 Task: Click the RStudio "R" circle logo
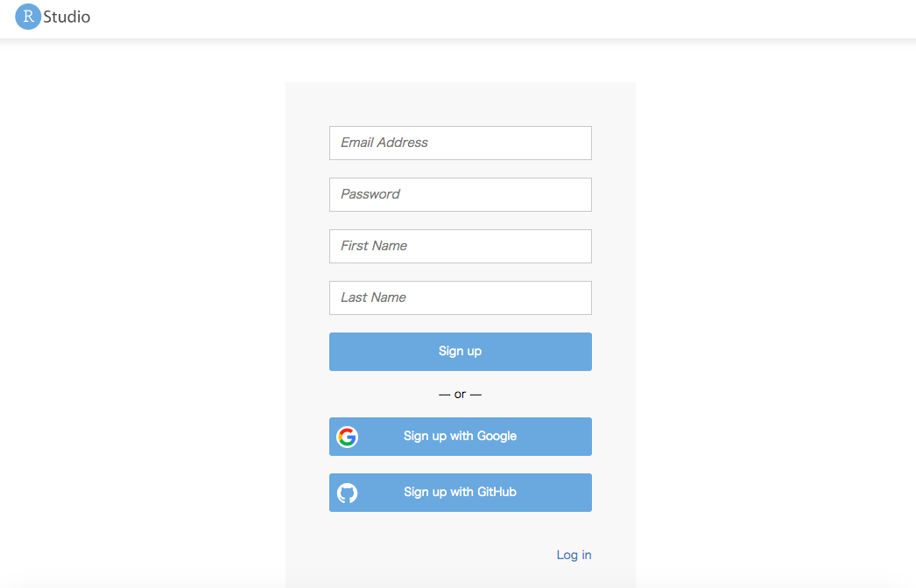(28, 17)
